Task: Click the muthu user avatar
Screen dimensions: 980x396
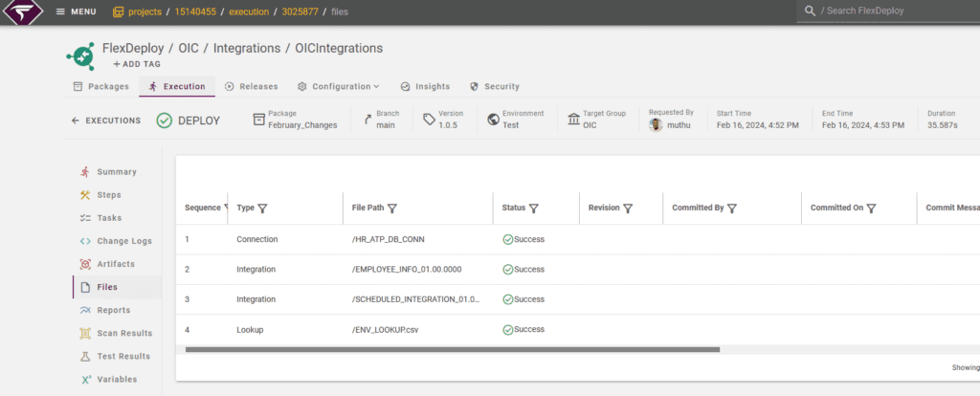Action: 656,125
